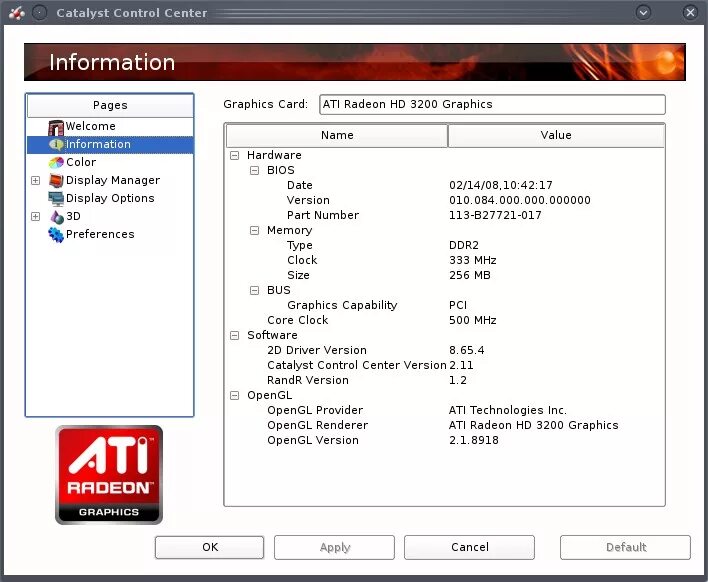708x582 pixels.
Task: Select the Information page icon
Action: 56,144
